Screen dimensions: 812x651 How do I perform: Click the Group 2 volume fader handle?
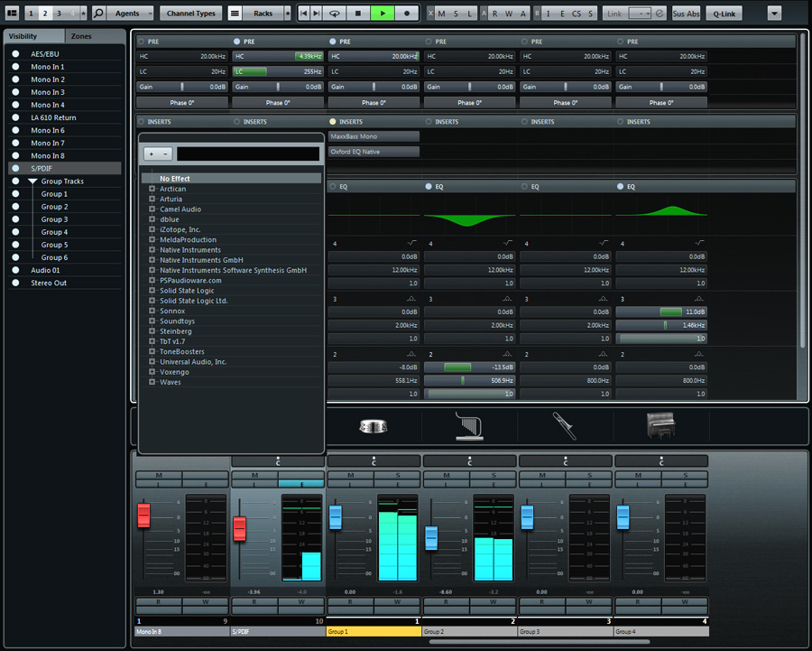click(431, 537)
